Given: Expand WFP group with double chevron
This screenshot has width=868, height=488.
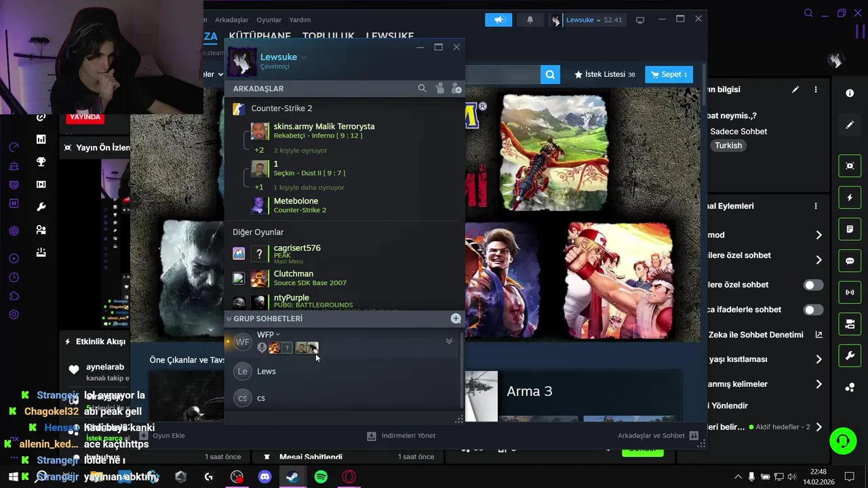Looking at the screenshot, I should pyautogui.click(x=449, y=342).
